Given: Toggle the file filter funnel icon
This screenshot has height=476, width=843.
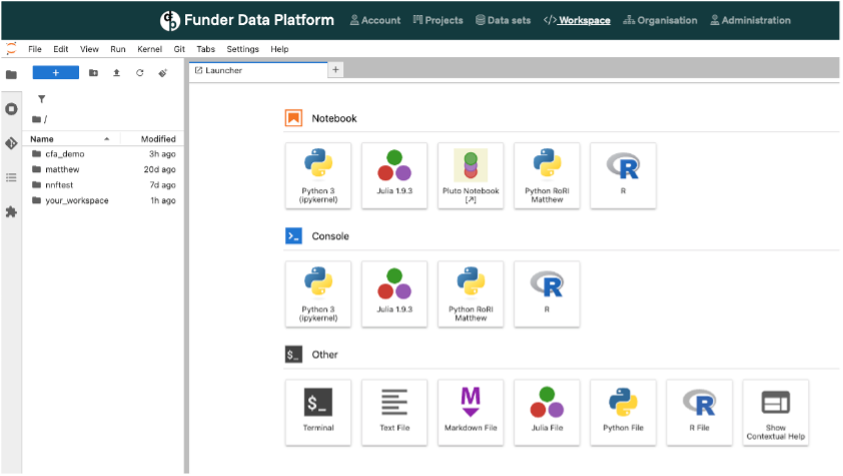Looking at the screenshot, I should (41, 99).
